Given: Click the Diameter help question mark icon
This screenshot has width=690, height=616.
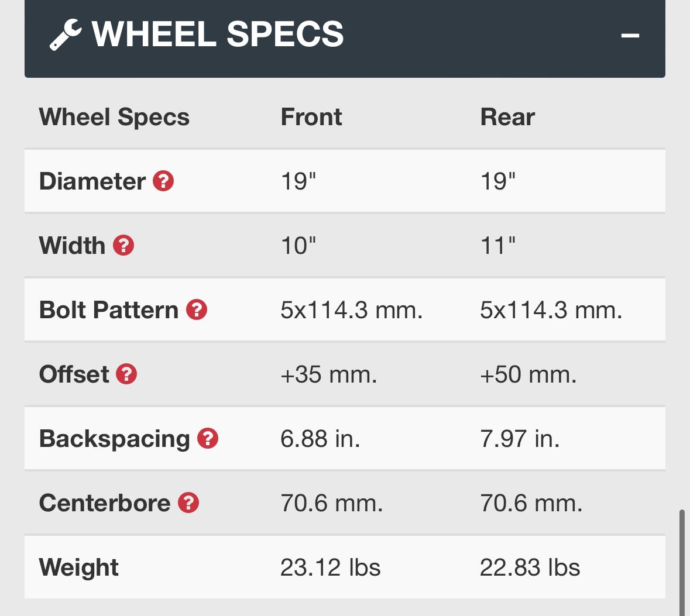Looking at the screenshot, I should 163,181.
